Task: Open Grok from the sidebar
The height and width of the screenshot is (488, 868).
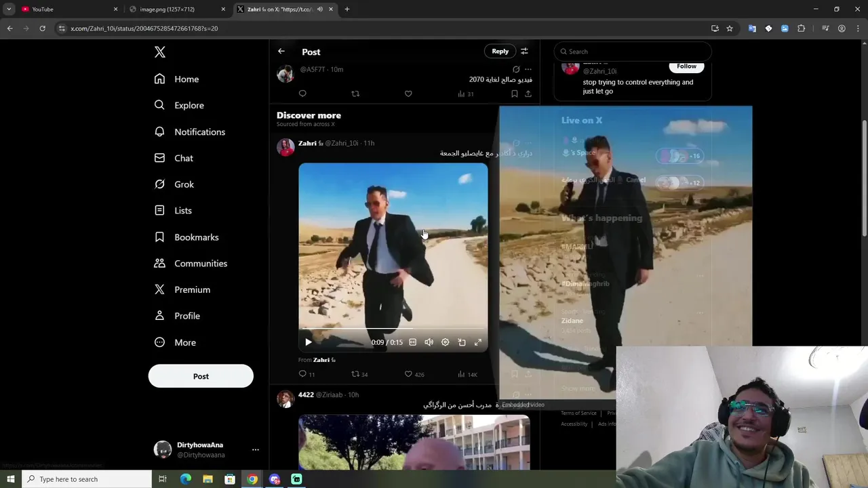Action: point(174,184)
